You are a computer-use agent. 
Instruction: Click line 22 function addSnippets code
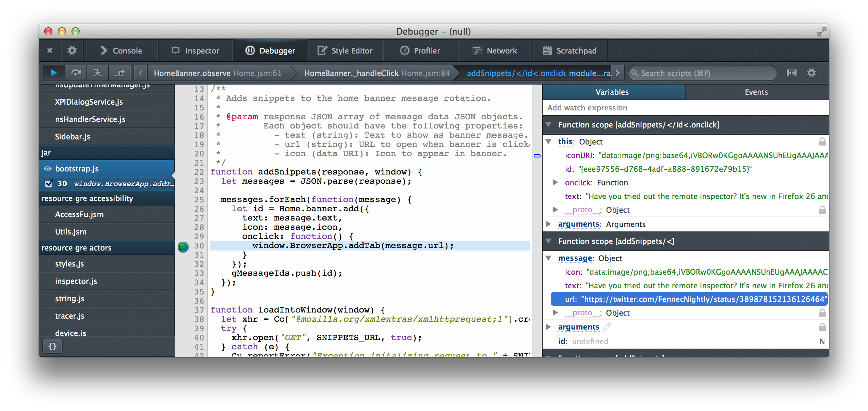[x=317, y=172]
